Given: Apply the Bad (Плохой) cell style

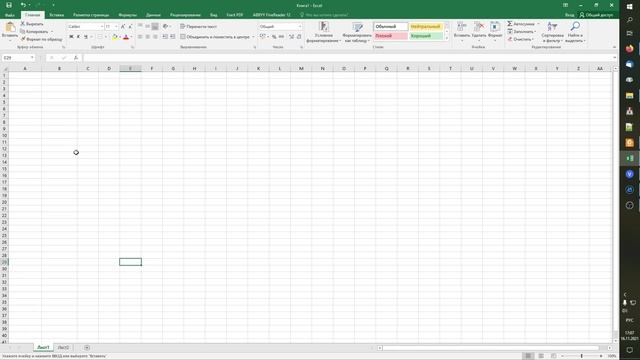Looking at the screenshot, I should 391,36.
